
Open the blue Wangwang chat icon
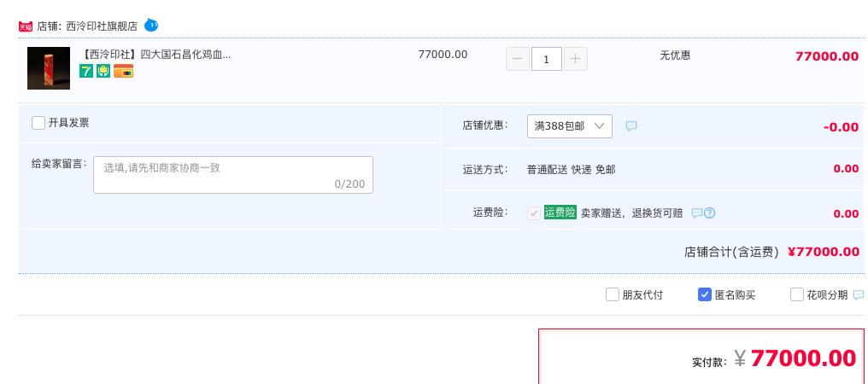[x=151, y=26]
